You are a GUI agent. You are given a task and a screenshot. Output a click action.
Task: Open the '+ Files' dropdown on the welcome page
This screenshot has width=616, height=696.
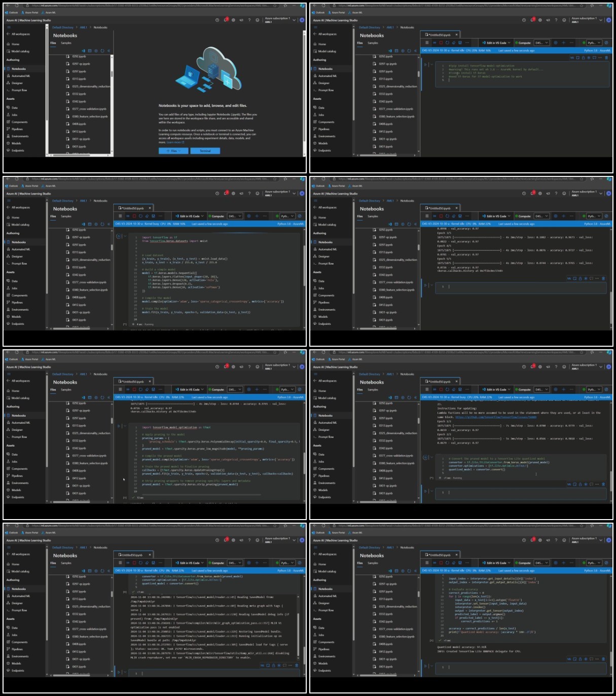tap(173, 151)
